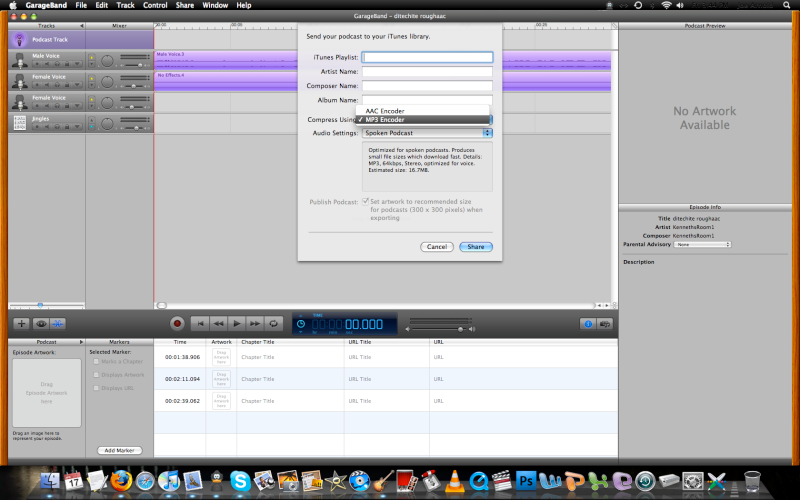Click the Jingles track icon
Screen dimensions: 800x500
click(x=20, y=123)
